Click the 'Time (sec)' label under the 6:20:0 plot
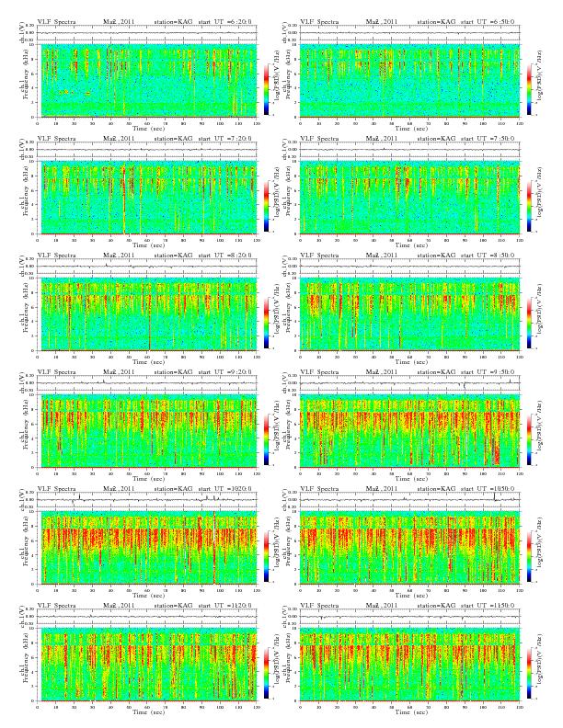 [148, 128]
